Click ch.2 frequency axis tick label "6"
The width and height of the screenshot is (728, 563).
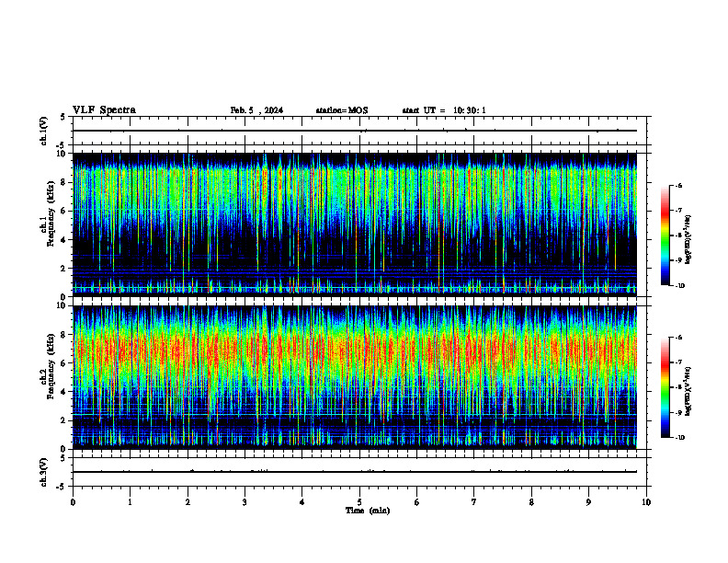(x=63, y=363)
